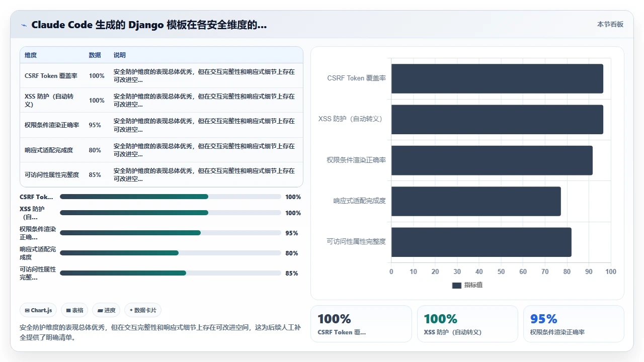The image size is (644, 362).
Task: Click the 权限条件渲染正确率 chart bar
Action: click(492, 160)
